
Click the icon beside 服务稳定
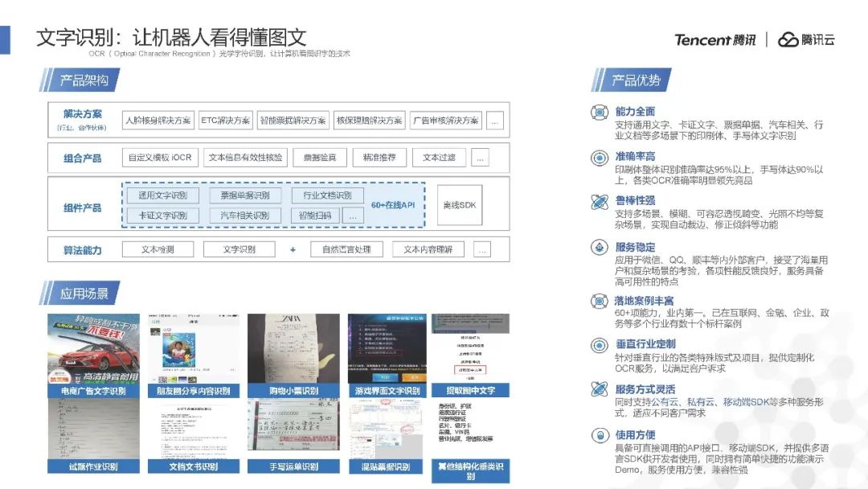(x=599, y=247)
